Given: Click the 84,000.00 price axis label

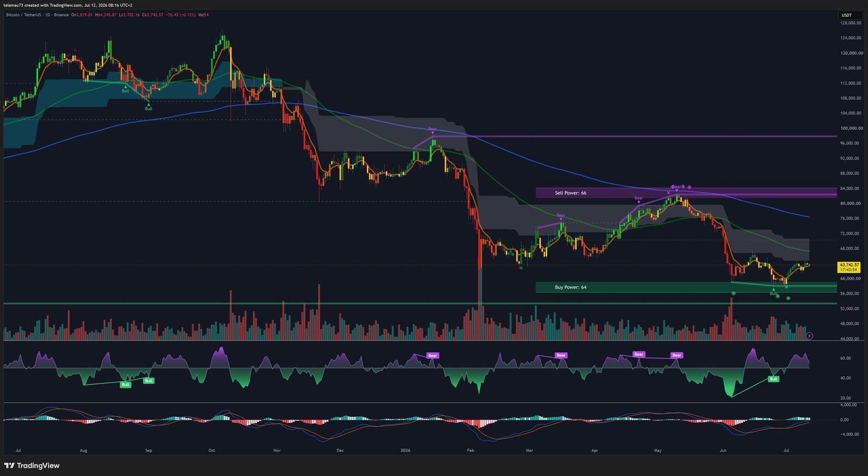Looking at the screenshot, I should coord(851,189).
